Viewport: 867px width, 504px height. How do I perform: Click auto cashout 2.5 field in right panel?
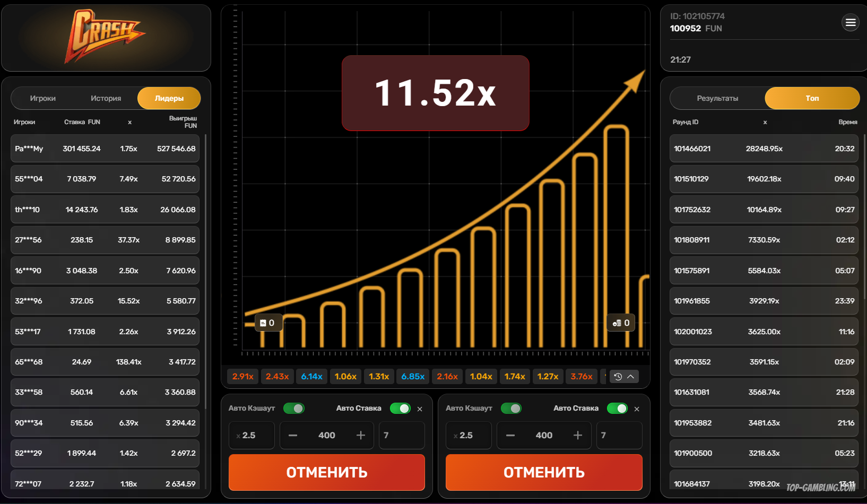click(469, 436)
